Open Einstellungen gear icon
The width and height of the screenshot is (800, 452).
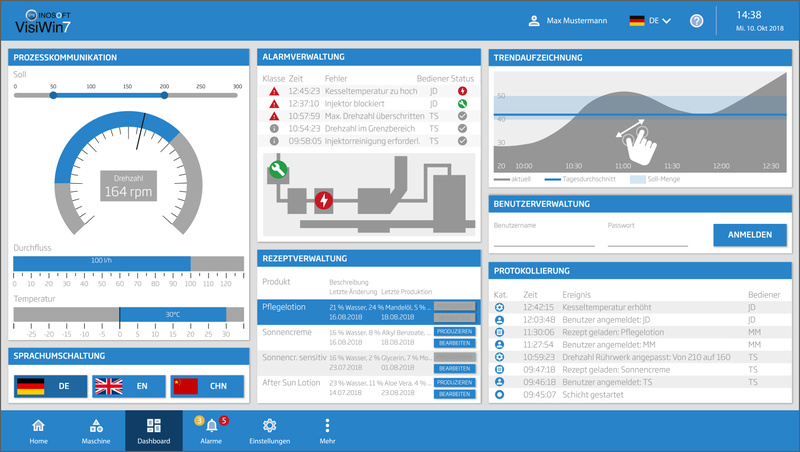pyautogui.click(x=269, y=426)
